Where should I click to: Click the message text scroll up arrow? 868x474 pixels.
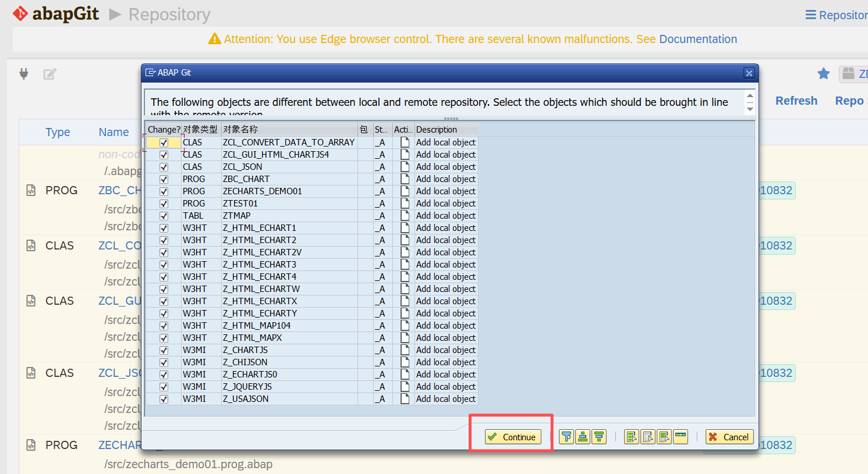[x=750, y=95]
